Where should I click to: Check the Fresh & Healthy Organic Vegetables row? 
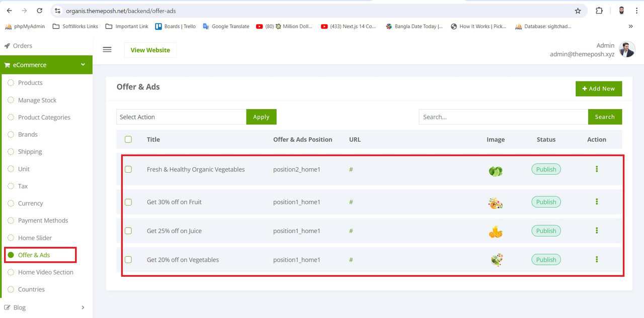click(128, 169)
